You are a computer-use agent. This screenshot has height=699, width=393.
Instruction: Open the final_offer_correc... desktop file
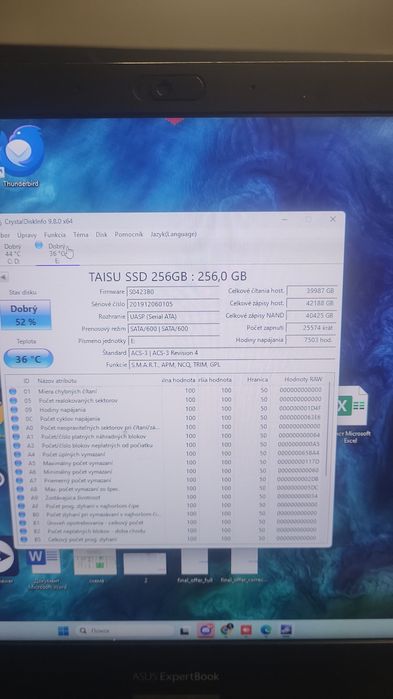coord(244,566)
